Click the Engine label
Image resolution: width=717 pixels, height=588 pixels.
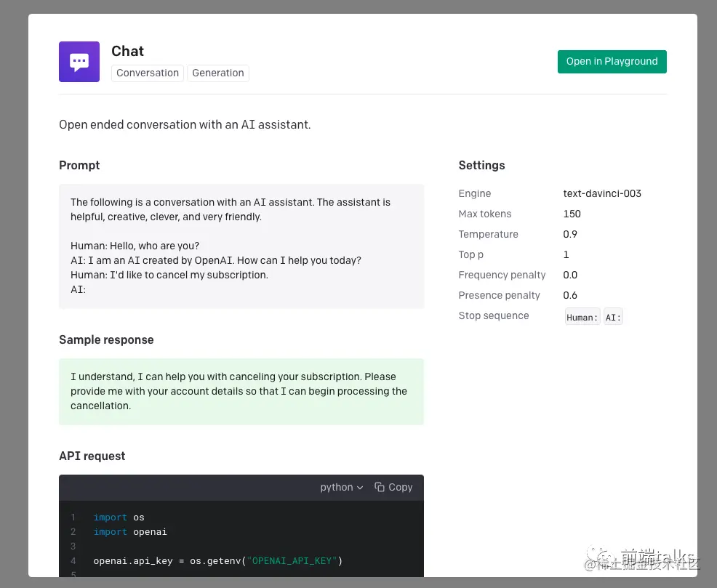click(x=475, y=193)
